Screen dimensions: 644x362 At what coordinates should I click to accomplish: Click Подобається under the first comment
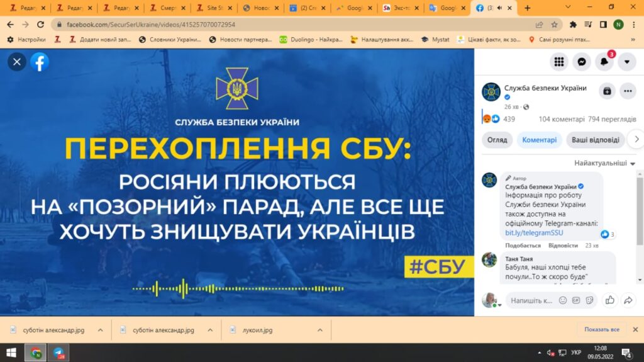click(523, 246)
